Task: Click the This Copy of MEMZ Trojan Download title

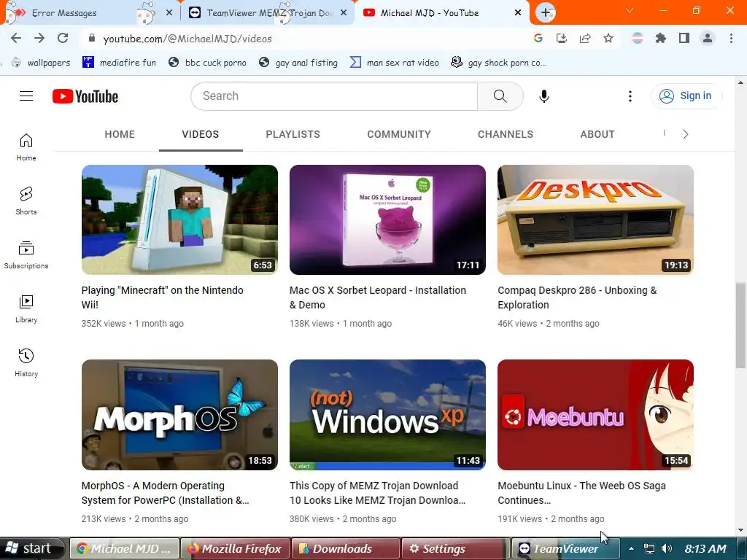Action: click(377, 493)
